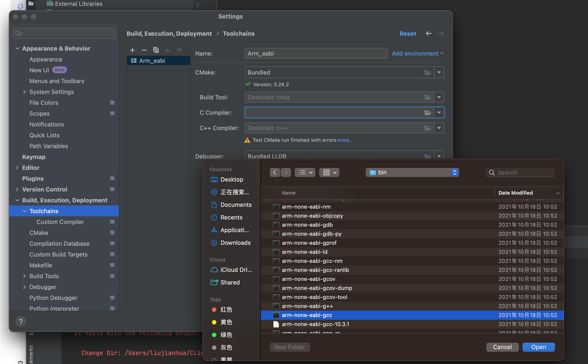Open the grouping options dropdown
Screen dimensions: 588x364
click(329, 172)
